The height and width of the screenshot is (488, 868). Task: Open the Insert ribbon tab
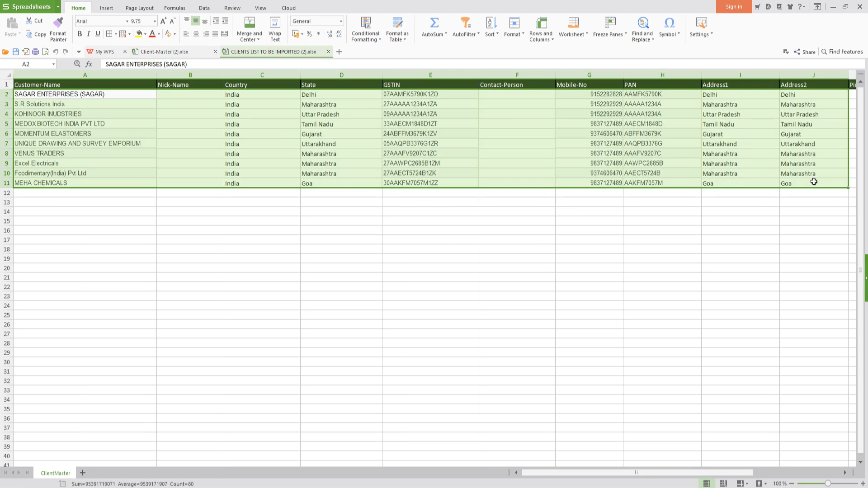point(106,8)
